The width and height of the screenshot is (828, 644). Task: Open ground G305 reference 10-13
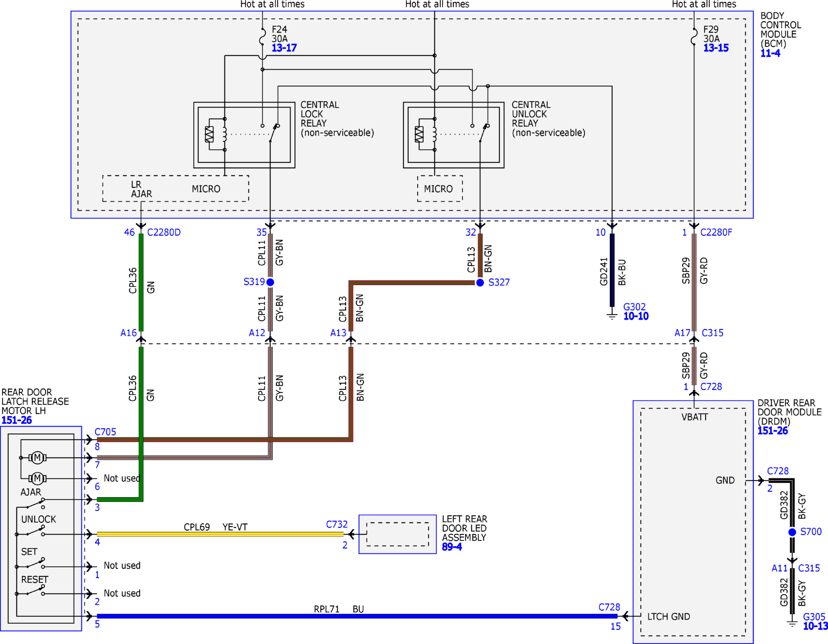(x=815, y=626)
